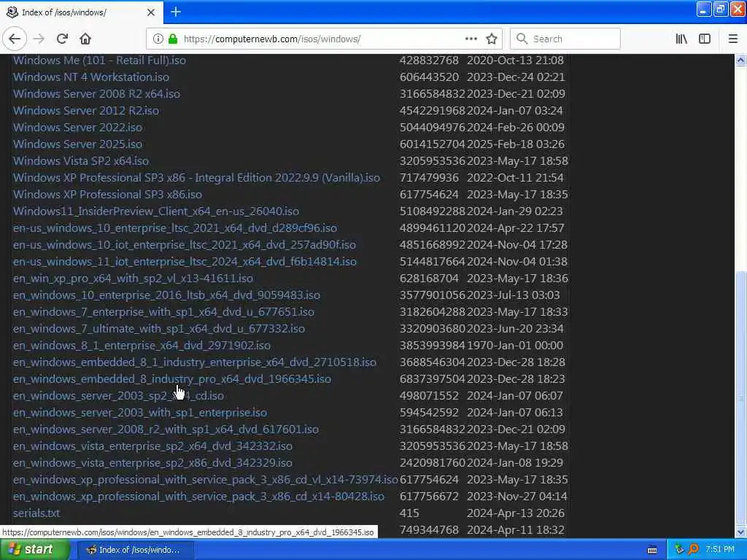This screenshot has width=747, height=560.
Task: Show site information icon in address bar
Action: point(158,39)
